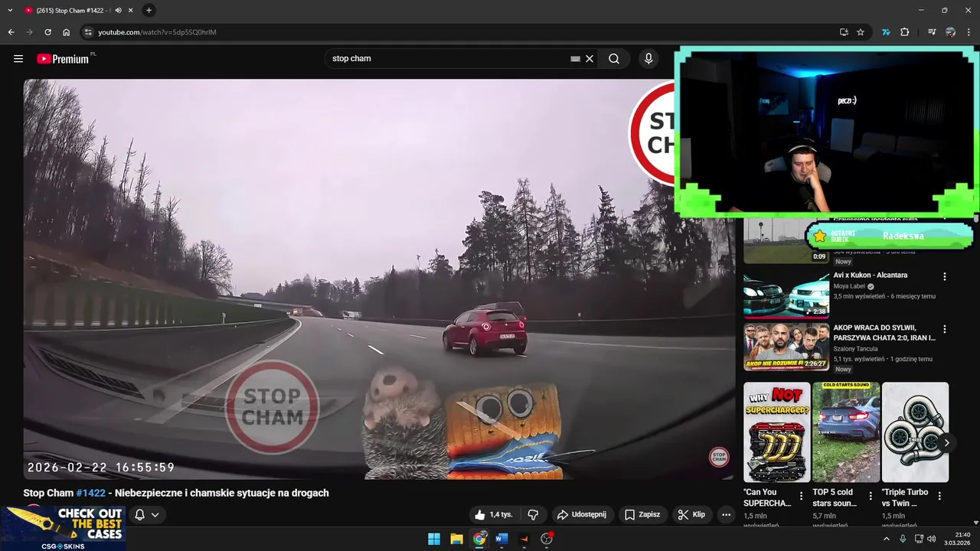The image size is (980, 551).
Task: Click the CSG Skins check out cases banner
Action: click(63, 528)
